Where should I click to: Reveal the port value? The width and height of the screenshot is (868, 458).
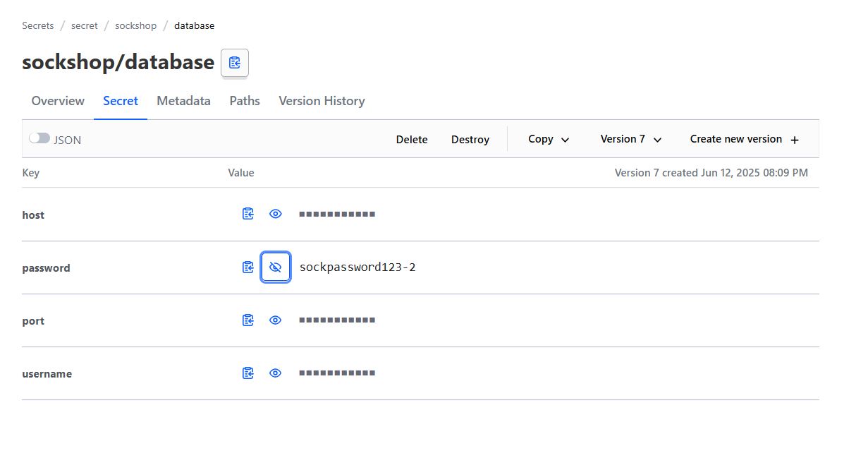point(275,320)
